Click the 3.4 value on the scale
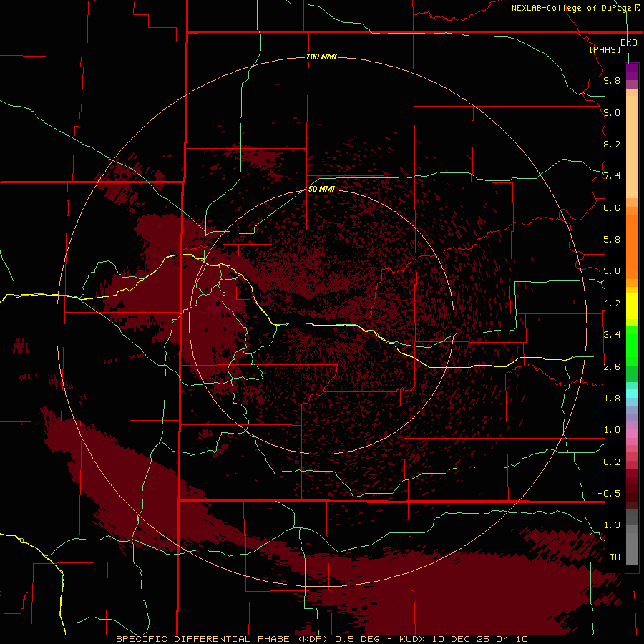Viewport: 644px width, 644px height. point(612,335)
